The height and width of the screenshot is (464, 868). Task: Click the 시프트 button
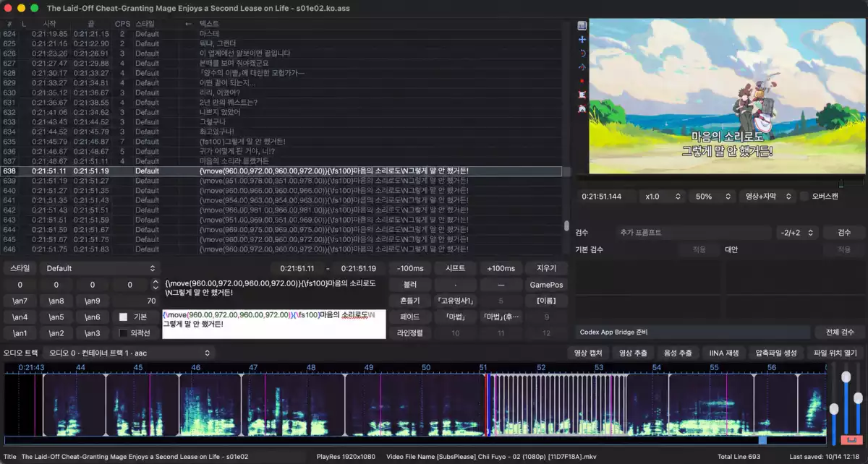pos(455,268)
